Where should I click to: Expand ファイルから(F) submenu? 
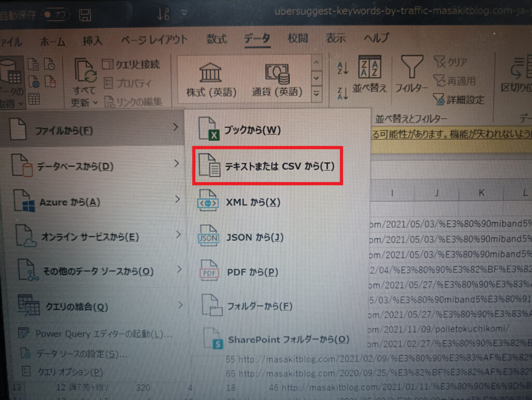coord(94,130)
